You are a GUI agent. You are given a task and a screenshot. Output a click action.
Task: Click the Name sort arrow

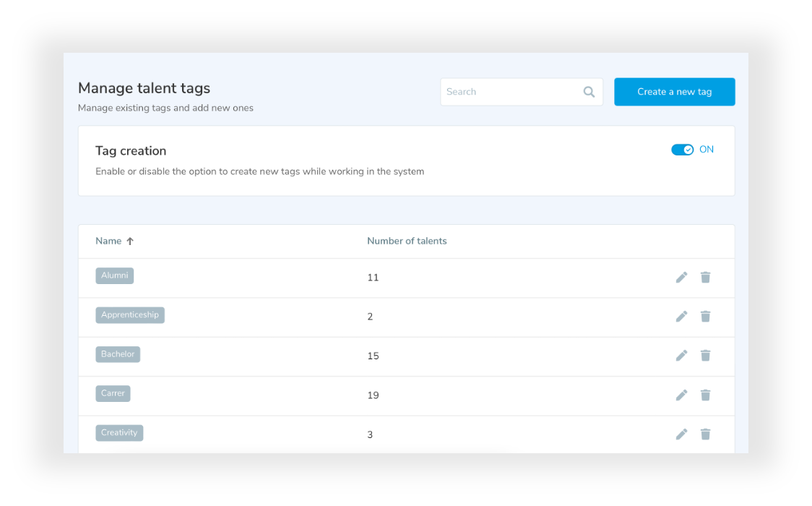pos(130,241)
